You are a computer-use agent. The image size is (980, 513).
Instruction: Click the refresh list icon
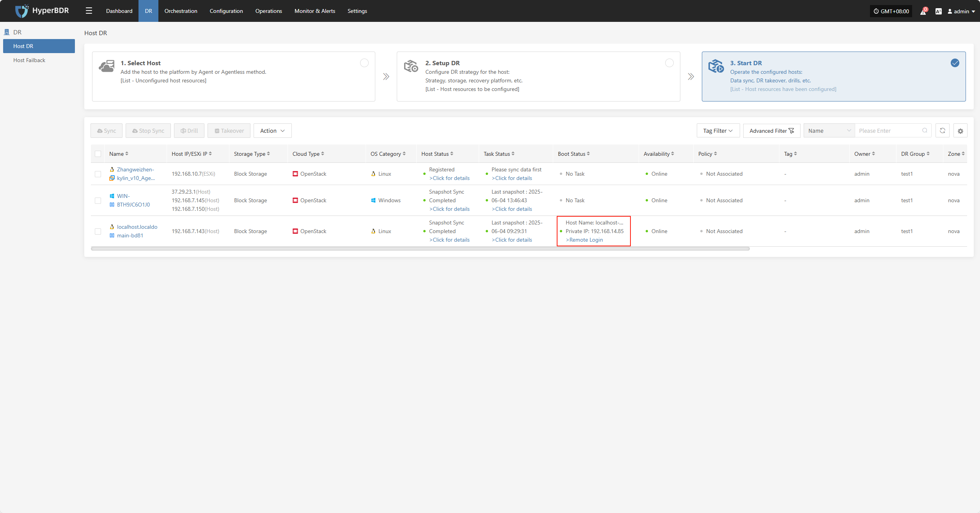coord(942,131)
